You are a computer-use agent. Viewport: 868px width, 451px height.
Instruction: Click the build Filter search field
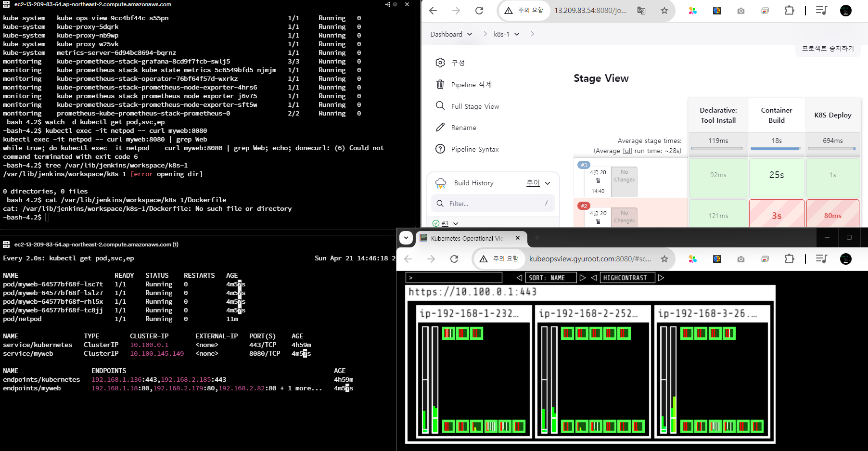tap(493, 204)
